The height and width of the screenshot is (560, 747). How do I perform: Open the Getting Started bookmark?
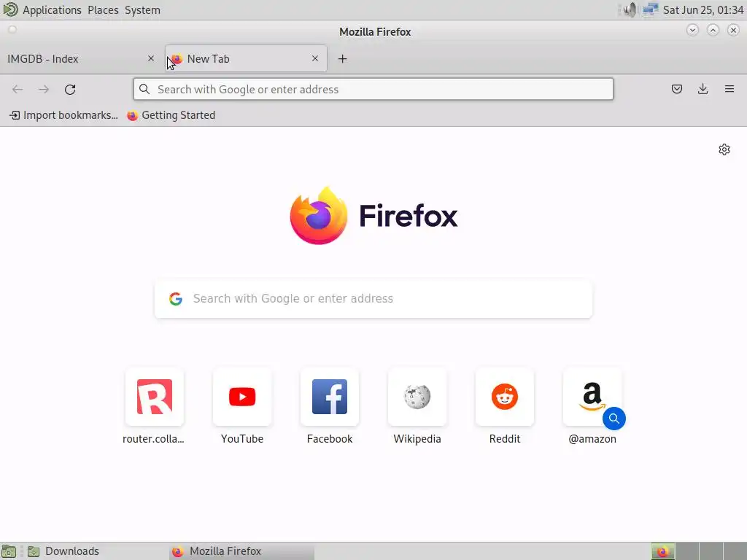click(171, 115)
